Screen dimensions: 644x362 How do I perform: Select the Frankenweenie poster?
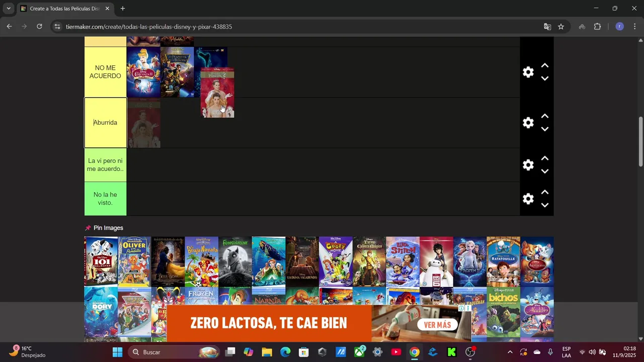coord(235,261)
